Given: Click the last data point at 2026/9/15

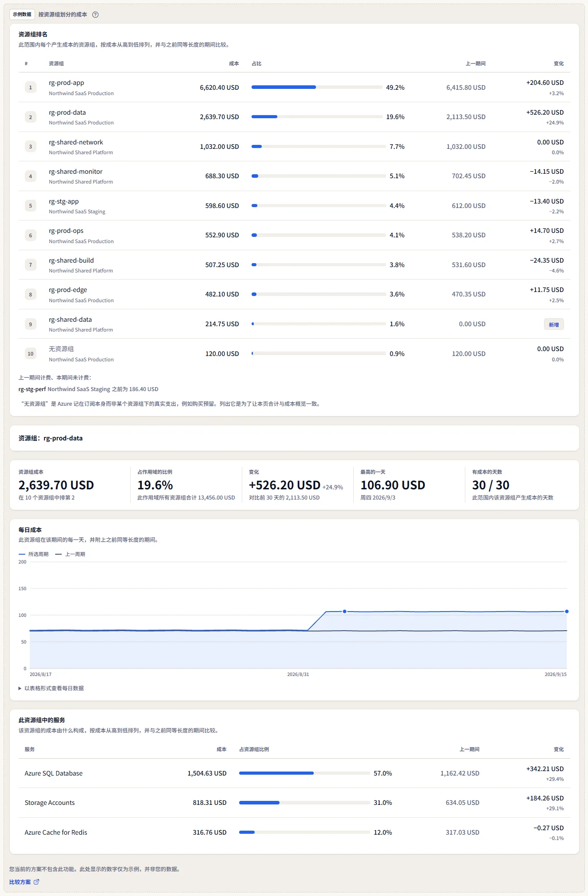Looking at the screenshot, I should [x=567, y=612].
